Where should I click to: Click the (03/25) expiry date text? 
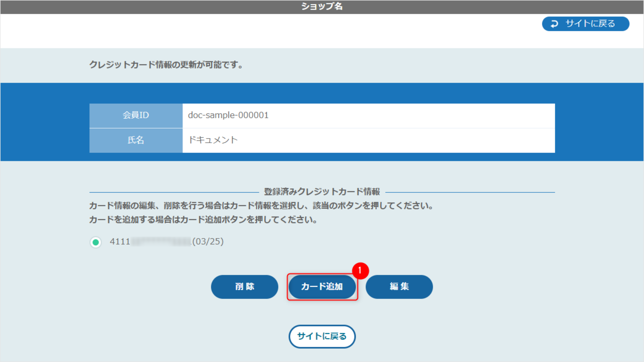point(208,242)
